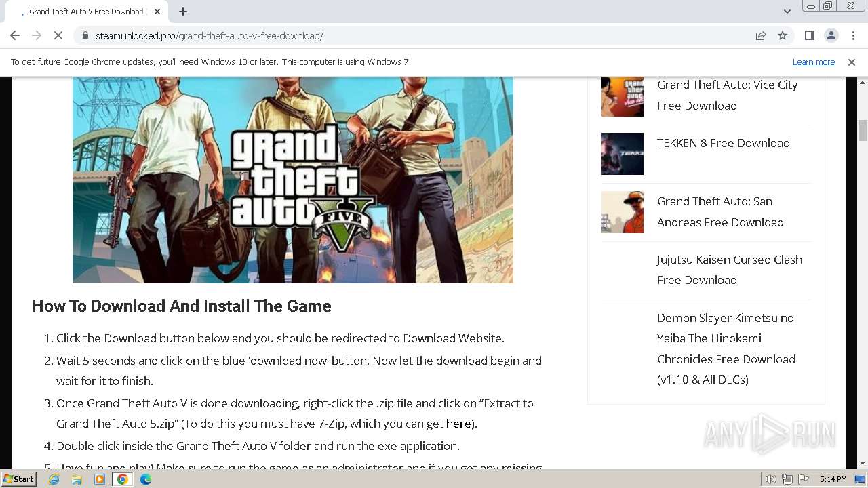
Task: Open Windows Media Player from taskbar
Action: (x=100, y=479)
